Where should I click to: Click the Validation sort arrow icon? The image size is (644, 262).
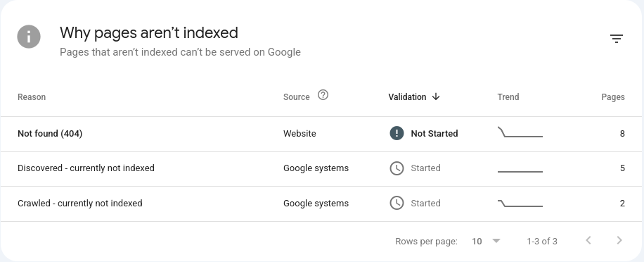pyautogui.click(x=436, y=96)
